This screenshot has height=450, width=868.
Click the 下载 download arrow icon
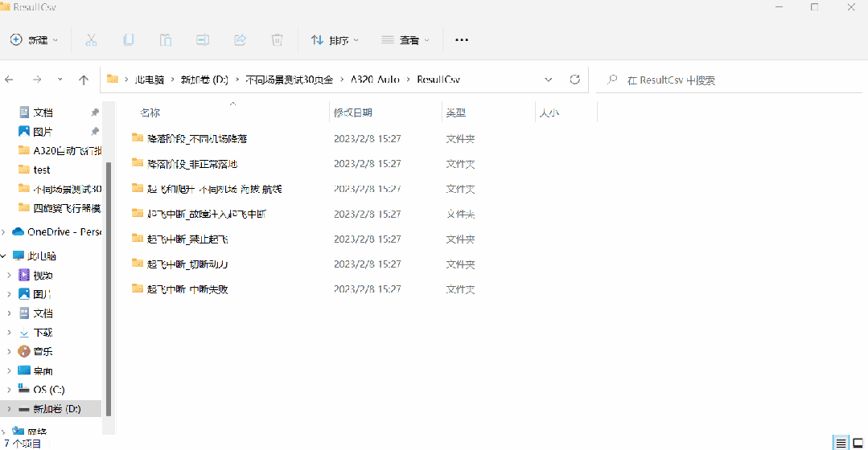point(24,332)
